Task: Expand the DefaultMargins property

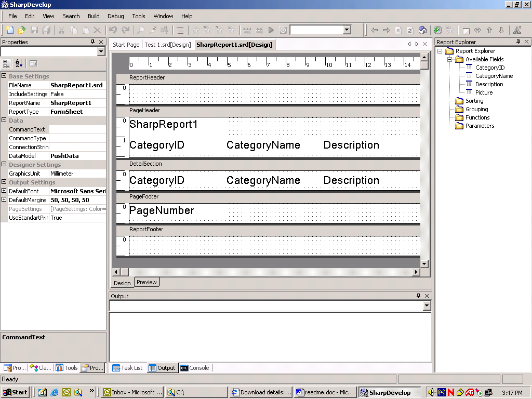Action: [4, 200]
